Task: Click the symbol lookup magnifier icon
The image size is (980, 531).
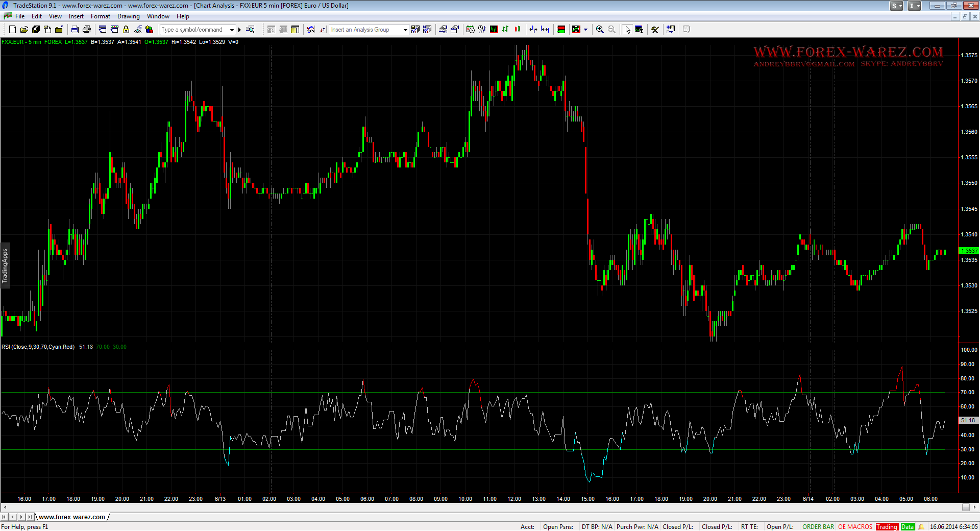Action: [x=250, y=30]
